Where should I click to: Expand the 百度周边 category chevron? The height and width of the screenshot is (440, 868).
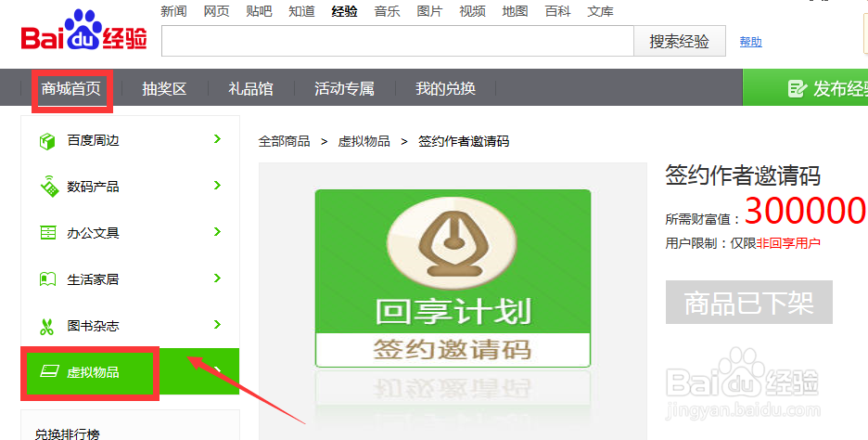point(217,139)
